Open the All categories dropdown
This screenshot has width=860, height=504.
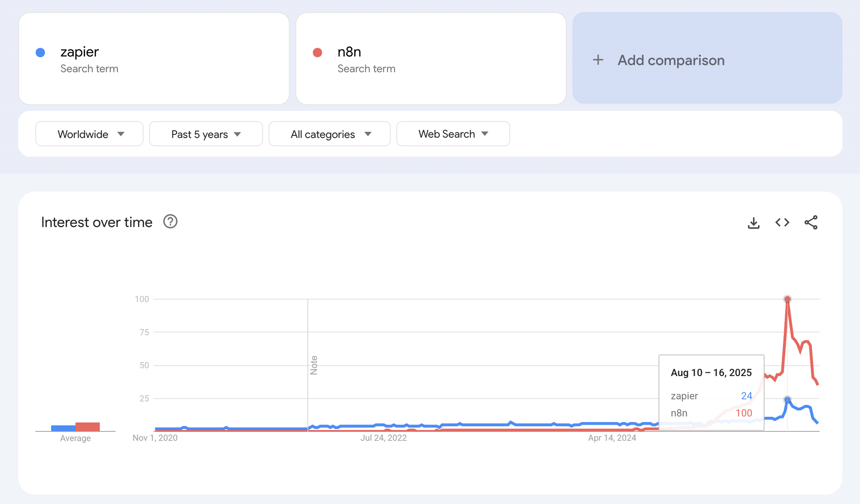pos(329,134)
